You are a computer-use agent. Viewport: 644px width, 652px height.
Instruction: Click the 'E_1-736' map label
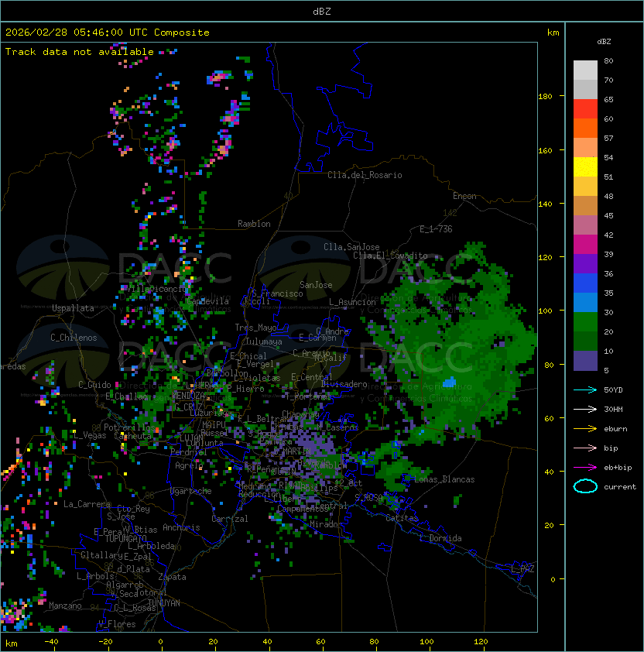[436, 229]
